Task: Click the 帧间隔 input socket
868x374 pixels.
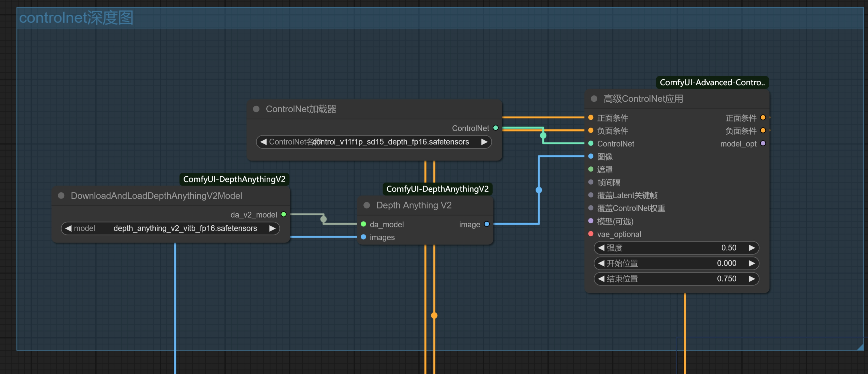Action: click(591, 182)
